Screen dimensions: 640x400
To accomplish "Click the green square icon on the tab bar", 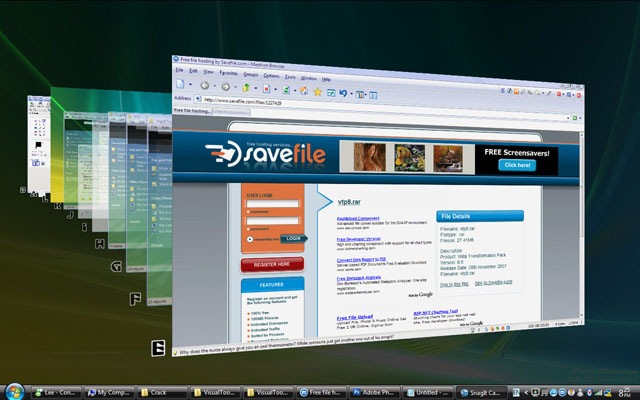I will tap(575, 118).
